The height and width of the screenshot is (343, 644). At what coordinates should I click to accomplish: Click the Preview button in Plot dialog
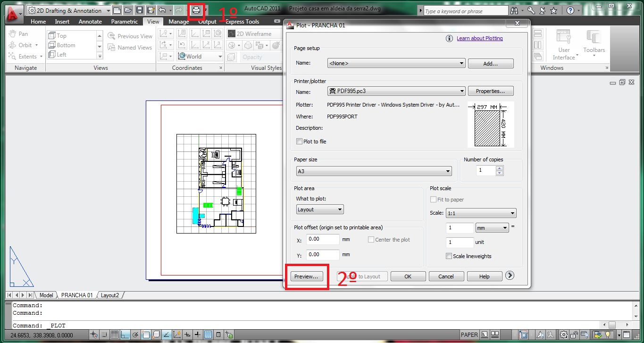306,276
